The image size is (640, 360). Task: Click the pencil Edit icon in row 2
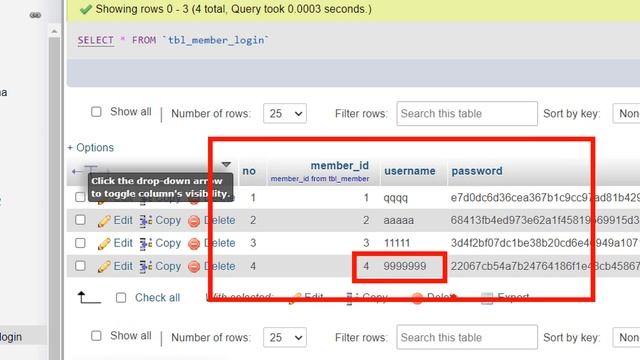[x=104, y=221]
